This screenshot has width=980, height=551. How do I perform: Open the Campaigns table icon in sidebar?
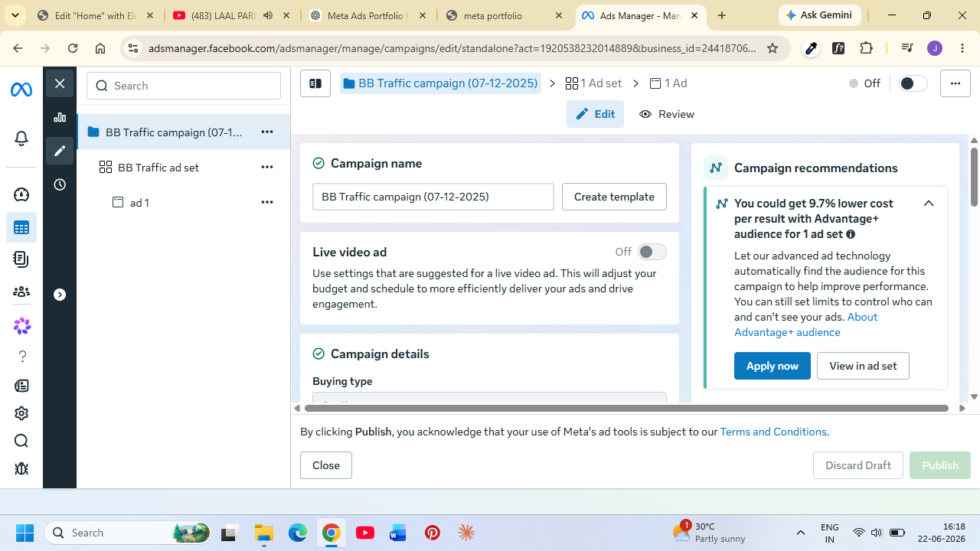[x=21, y=227]
